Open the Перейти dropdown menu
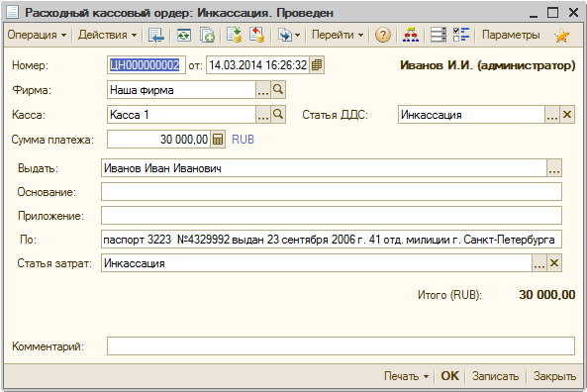Viewport: 587px width, 392px height. (338, 35)
